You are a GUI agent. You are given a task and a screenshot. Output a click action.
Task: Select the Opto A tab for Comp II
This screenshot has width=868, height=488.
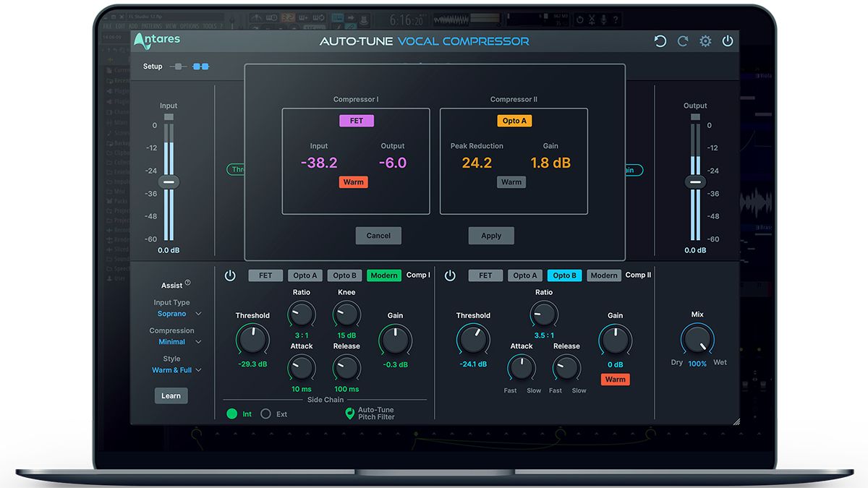pos(525,275)
